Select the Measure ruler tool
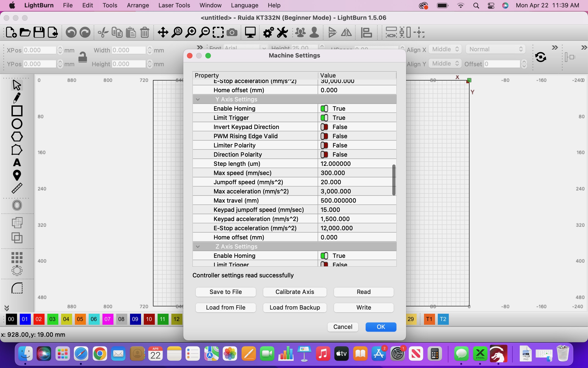Viewport: 588px width, 368px height. click(17, 188)
